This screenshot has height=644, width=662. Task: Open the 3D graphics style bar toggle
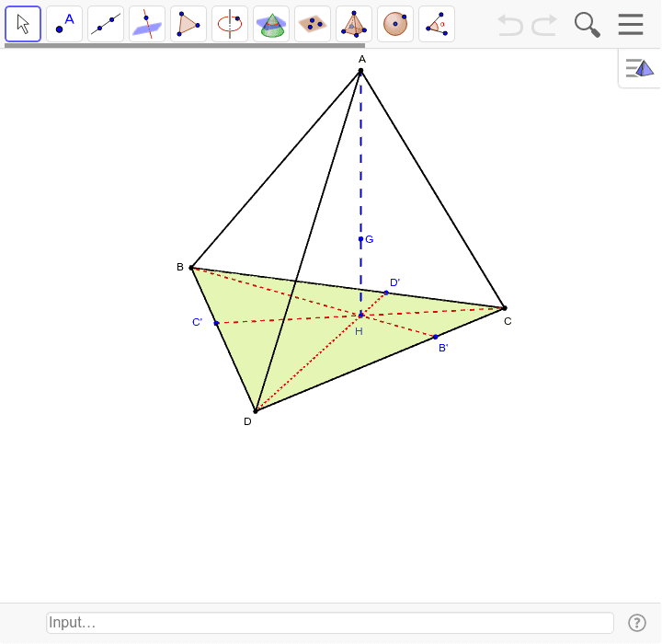click(x=640, y=68)
